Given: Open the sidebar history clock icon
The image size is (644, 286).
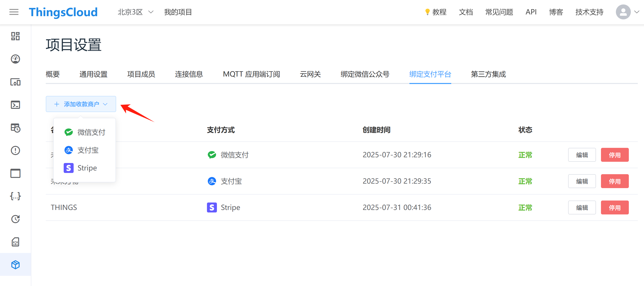Looking at the screenshot, I should pos(15,219).
